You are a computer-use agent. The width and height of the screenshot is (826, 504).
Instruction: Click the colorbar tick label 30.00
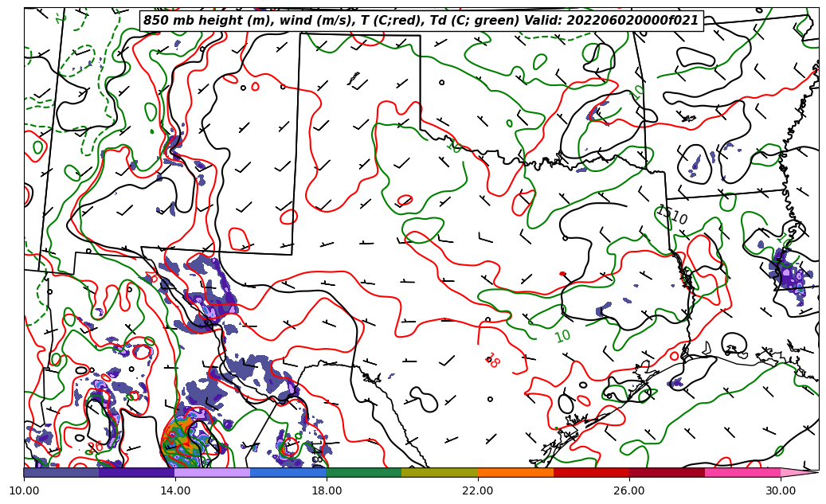781,490
